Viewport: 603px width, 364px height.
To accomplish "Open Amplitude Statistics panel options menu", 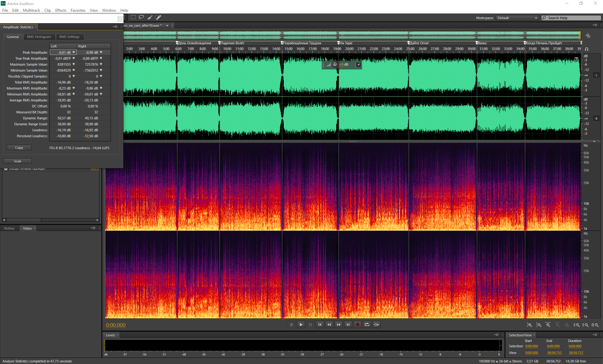I will coord(115,27).
